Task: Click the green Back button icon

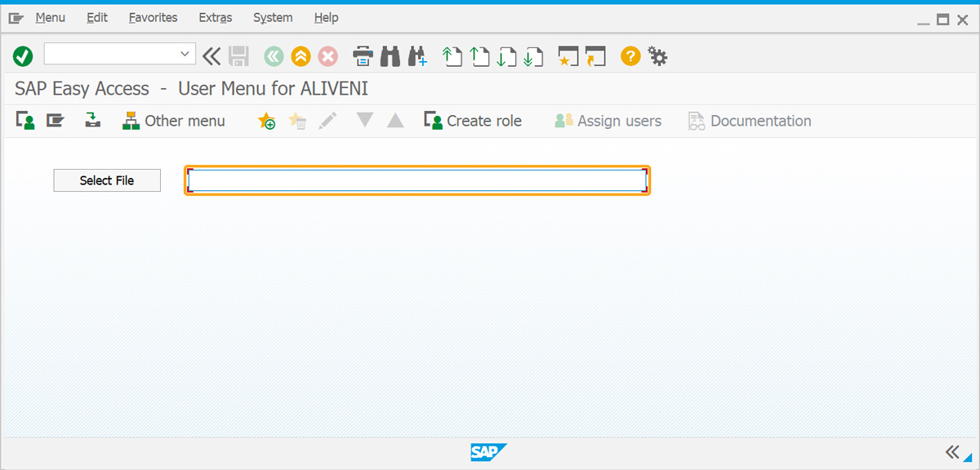Action: coord(274,56)
